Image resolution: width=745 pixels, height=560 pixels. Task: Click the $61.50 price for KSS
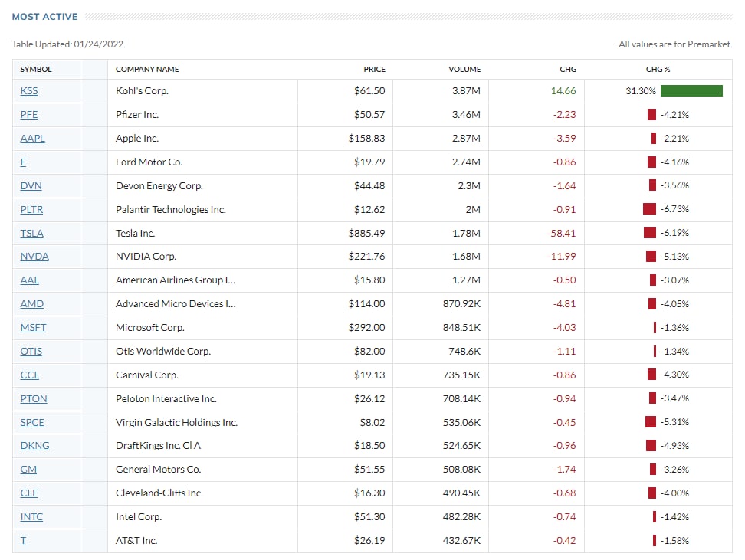tap(369, 90)
